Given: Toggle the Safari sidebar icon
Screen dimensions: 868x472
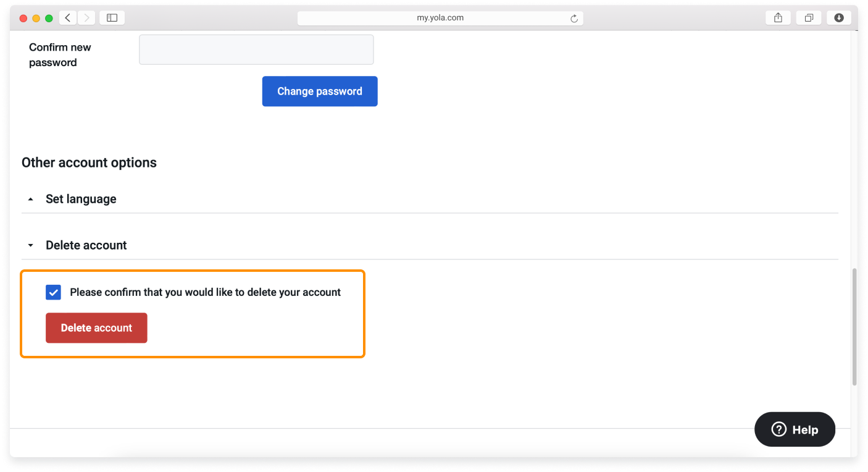Looking at the screenshot, I should pyautogui.click(x=112, y=18).
